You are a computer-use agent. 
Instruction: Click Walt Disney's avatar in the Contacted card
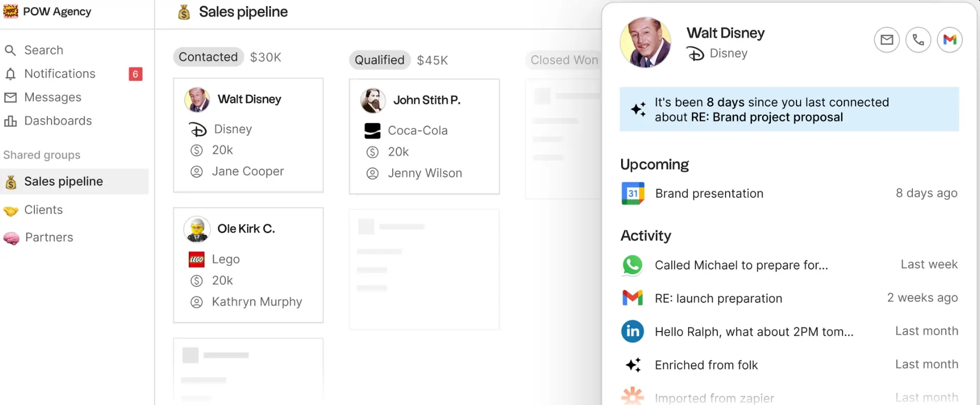pos(197,100)
